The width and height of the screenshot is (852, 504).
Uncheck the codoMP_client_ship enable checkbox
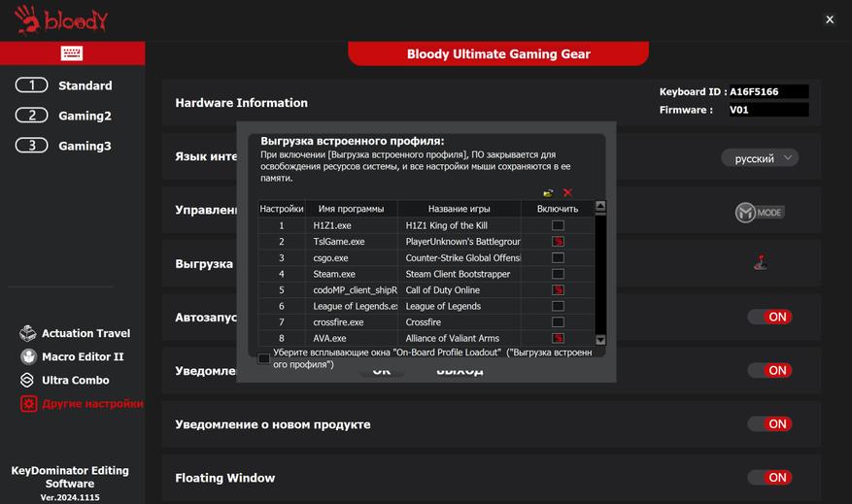coord(558,290)
